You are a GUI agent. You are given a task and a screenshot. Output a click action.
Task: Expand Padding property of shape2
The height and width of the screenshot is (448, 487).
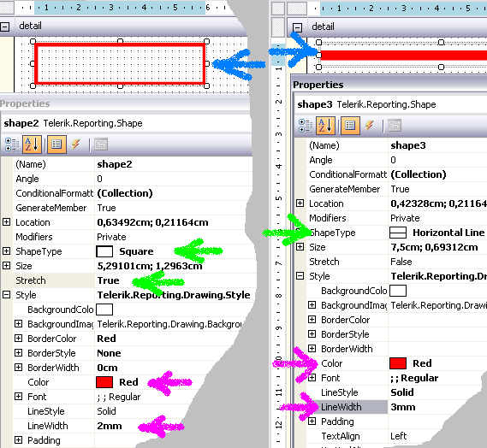[18, 439]
